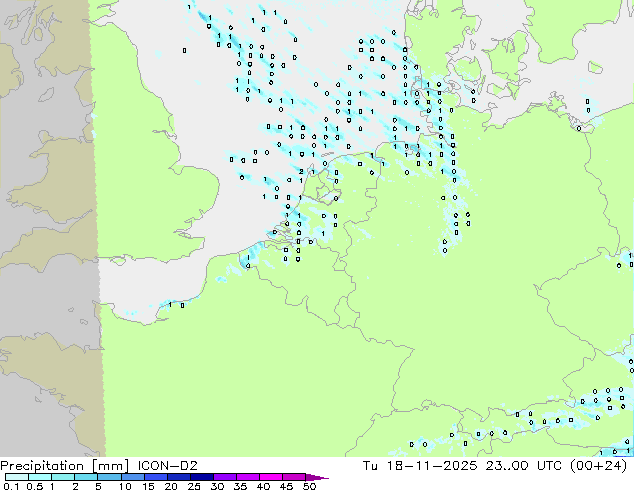Select the "23..00 UTC" time text

[523, 466]
